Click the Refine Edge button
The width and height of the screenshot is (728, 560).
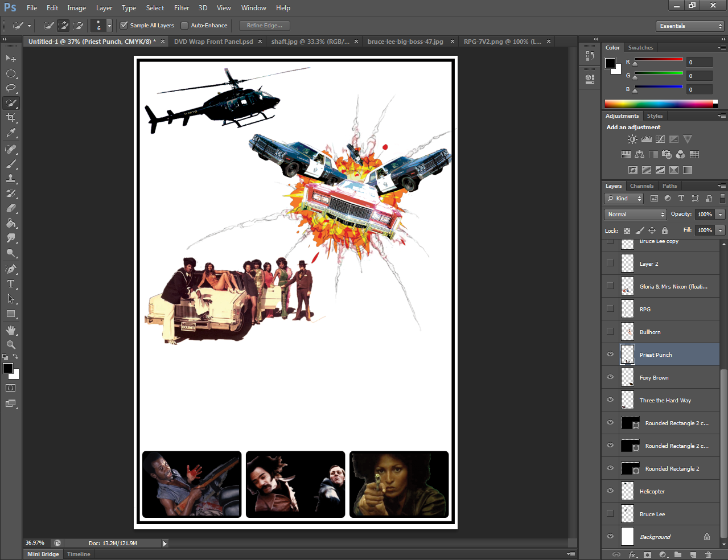coord(264,26)
